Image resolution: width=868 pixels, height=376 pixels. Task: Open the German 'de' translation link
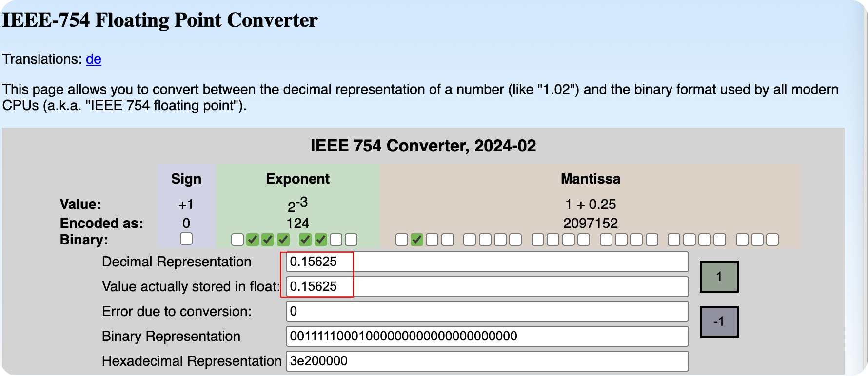(93, 59)
